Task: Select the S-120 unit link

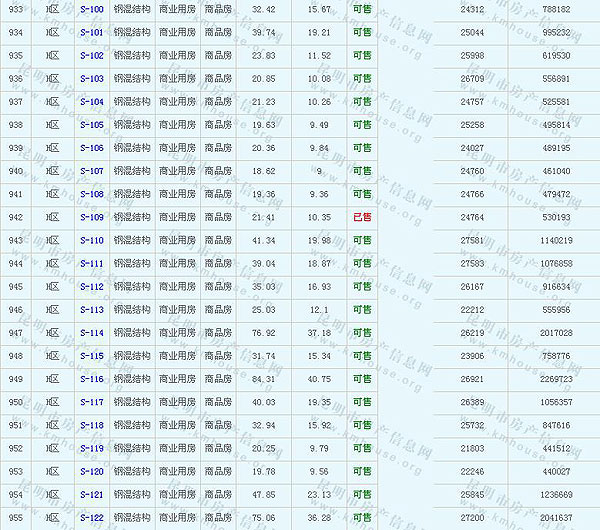Action: [x=91, y=471]
